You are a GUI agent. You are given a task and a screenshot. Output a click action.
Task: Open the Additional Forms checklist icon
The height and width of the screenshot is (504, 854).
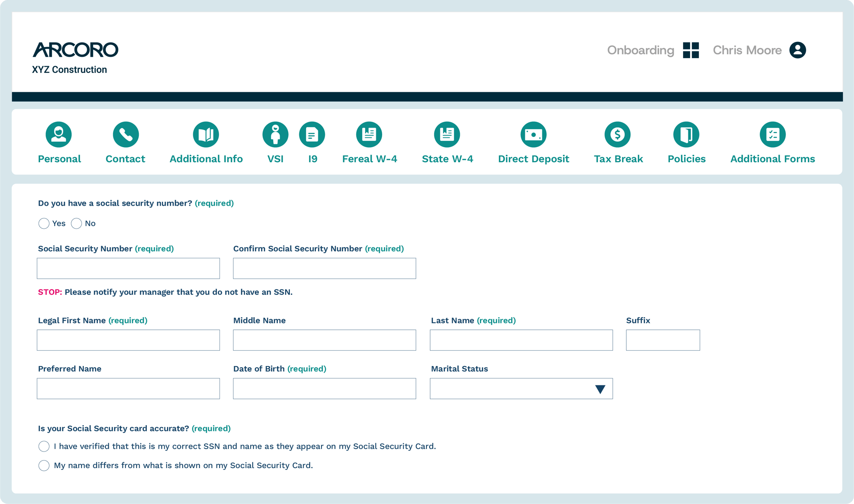pos(773,134)
